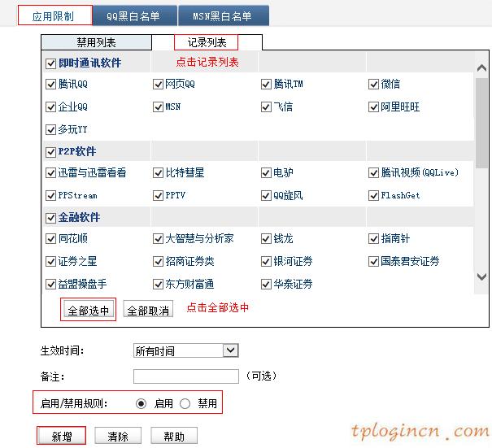The image size is (492, 448).
Task: Click the 备注 text input field
Action: [185, 376]
